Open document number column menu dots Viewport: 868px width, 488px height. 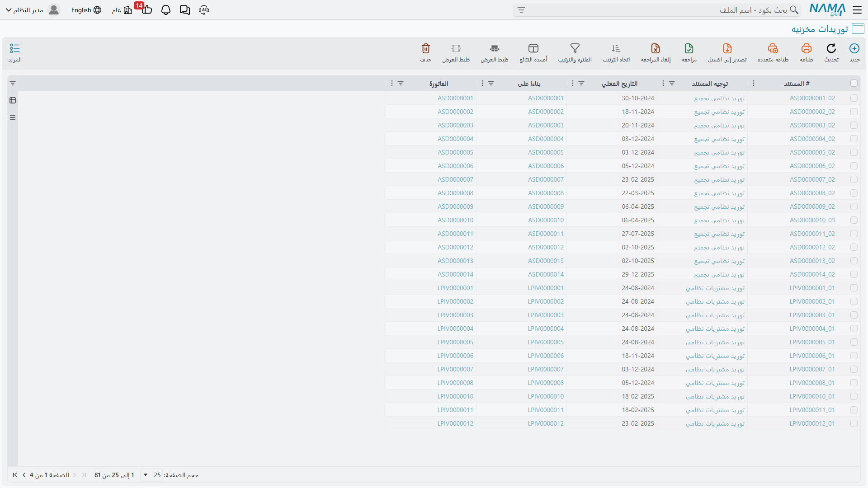click(x=753, y=83)
